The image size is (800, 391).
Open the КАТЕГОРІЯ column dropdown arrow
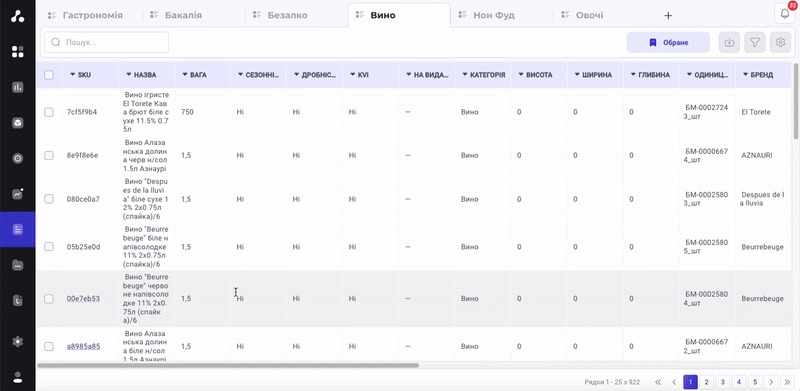[x=465, y=75]
